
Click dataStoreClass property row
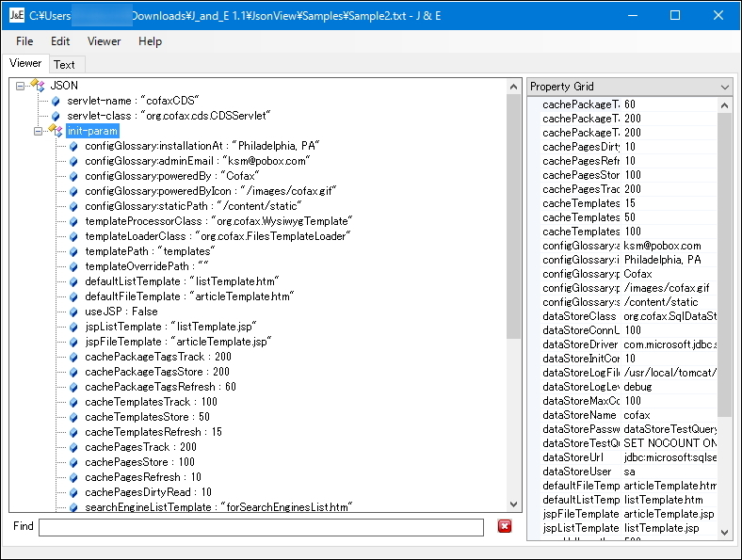[629, 316]
